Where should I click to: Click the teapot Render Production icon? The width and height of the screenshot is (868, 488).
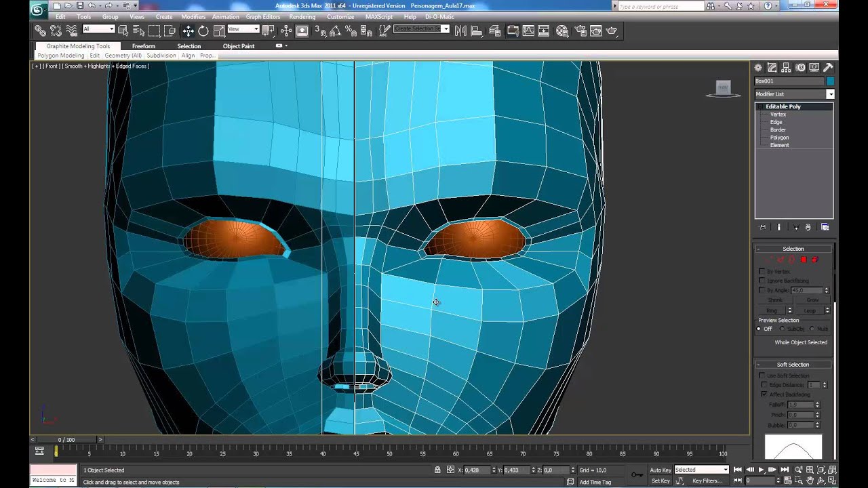[x=612, y=30]
